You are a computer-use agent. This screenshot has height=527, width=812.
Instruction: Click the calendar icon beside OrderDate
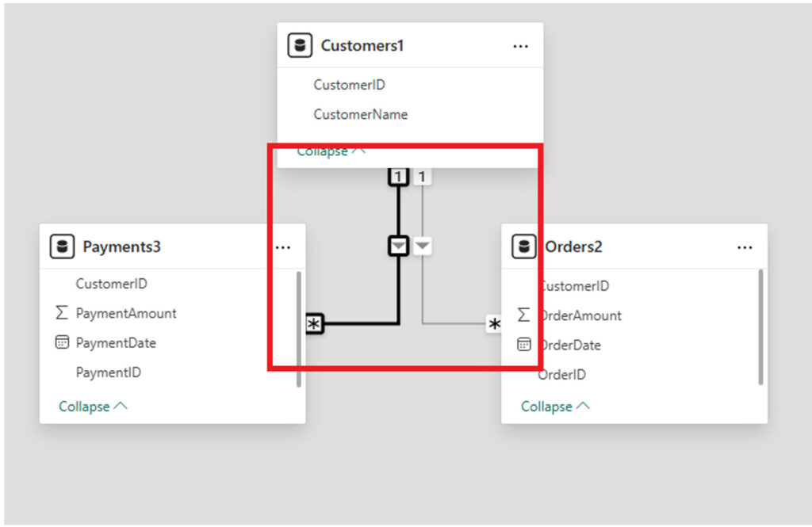pos(523,345)
